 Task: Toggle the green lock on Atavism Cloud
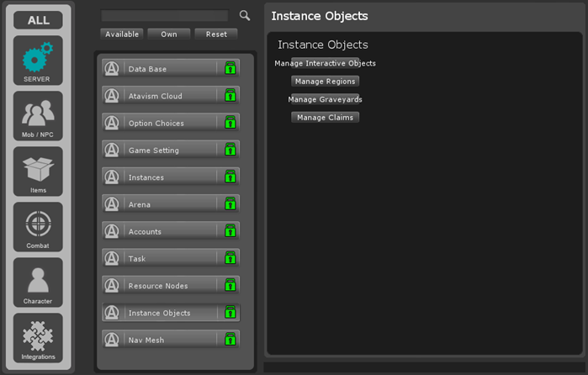tap(230, 96)
